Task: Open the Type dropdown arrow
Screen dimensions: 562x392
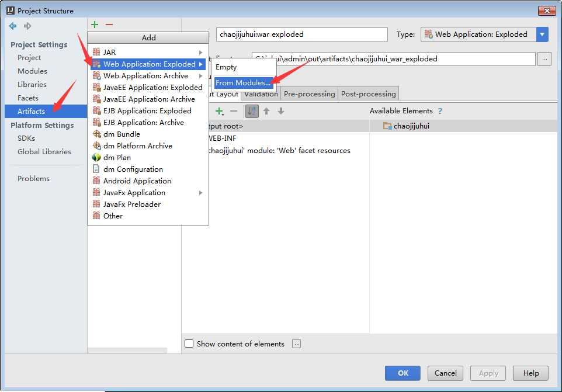Action: (542, 34)
